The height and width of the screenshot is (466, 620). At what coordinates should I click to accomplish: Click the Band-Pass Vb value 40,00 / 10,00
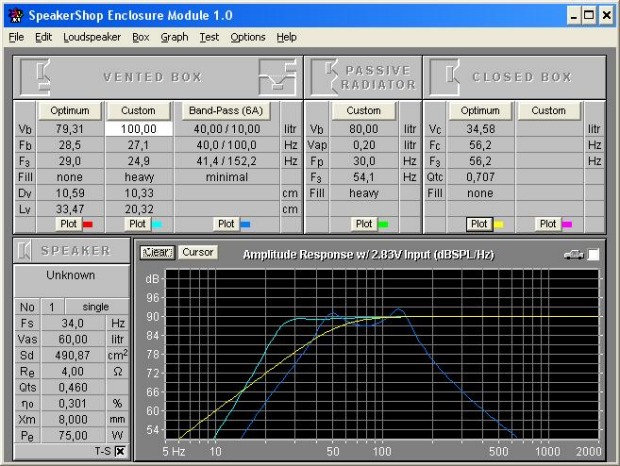[x=227, y=129]
